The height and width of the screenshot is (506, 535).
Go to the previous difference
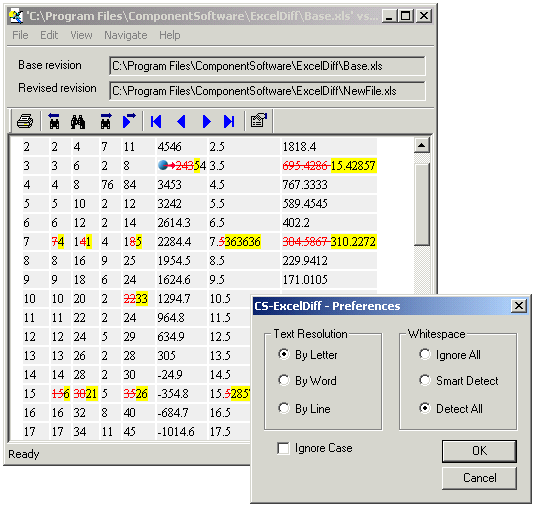tap(181, 121)
